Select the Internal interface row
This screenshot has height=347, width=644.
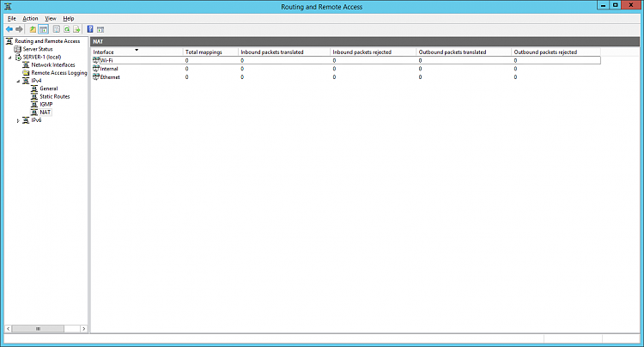point(346,69)
